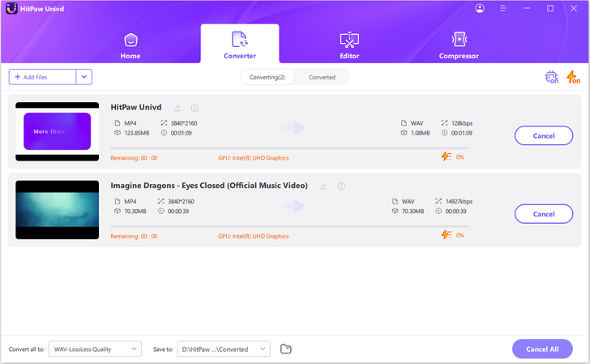The height and width of the screenshot is (364, 590).
Task: Cancel the Imagine Dragons conversion
Action: pos(544,214)
